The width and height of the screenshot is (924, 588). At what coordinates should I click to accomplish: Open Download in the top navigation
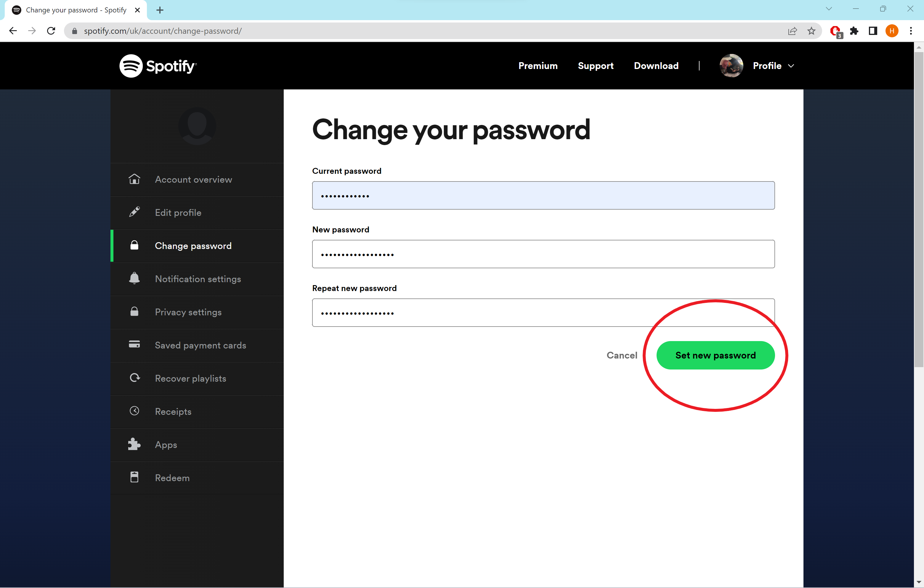[656, 66]
